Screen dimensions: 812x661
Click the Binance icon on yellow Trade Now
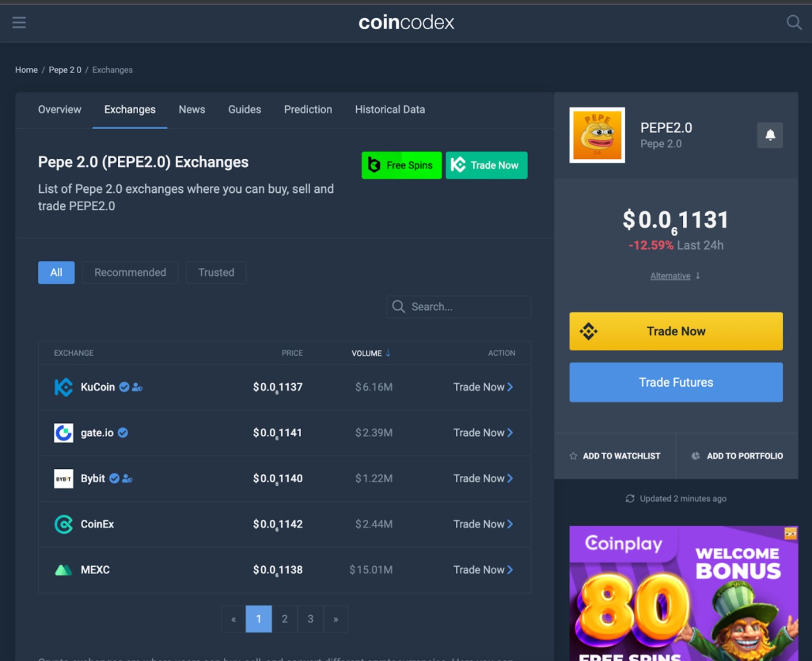pos(588,331)
